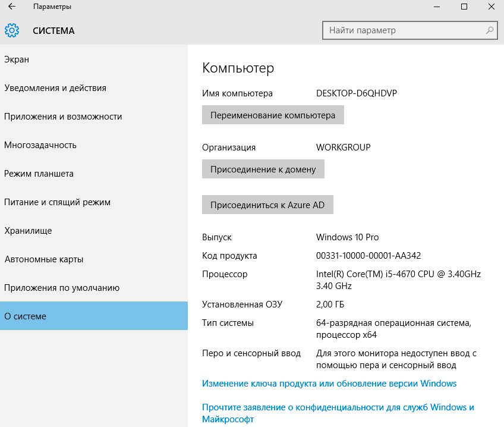Select the О системе sidebar item
The image size is (504, 427).
[25, 316]
